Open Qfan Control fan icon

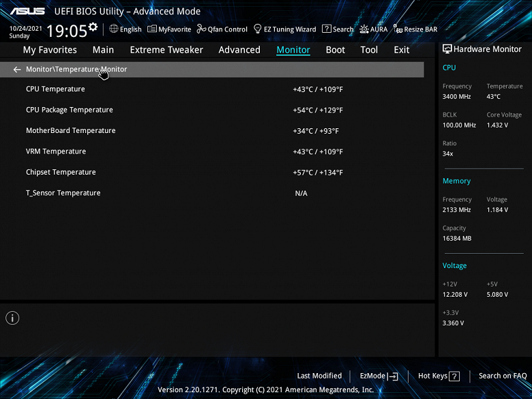tap(201, 29)
